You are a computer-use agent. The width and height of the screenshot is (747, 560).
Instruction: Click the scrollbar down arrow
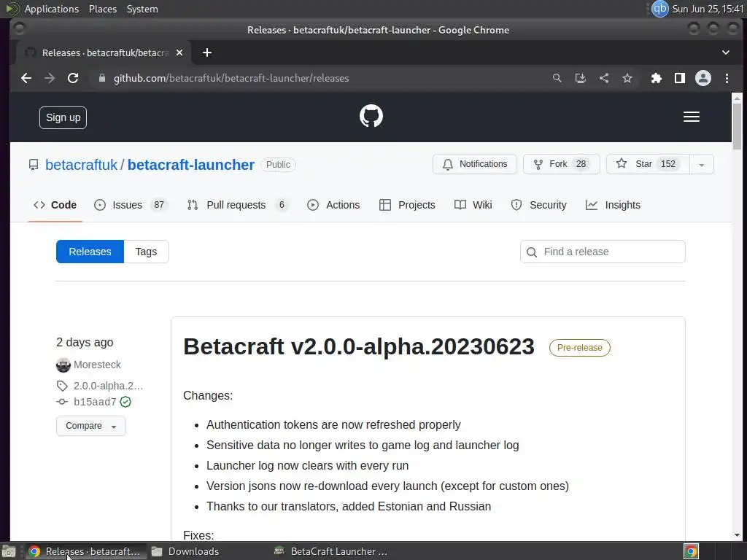737,534
